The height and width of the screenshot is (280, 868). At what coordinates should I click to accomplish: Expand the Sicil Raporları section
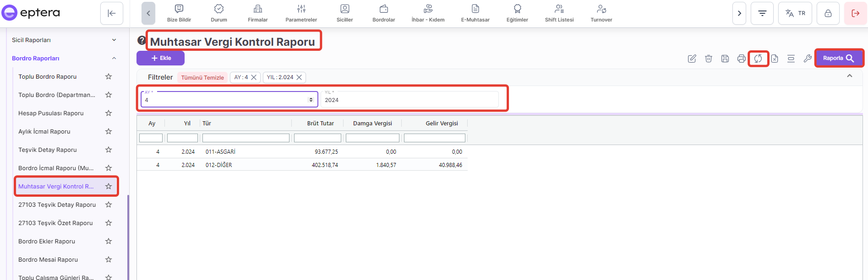(x=114, y=40)
